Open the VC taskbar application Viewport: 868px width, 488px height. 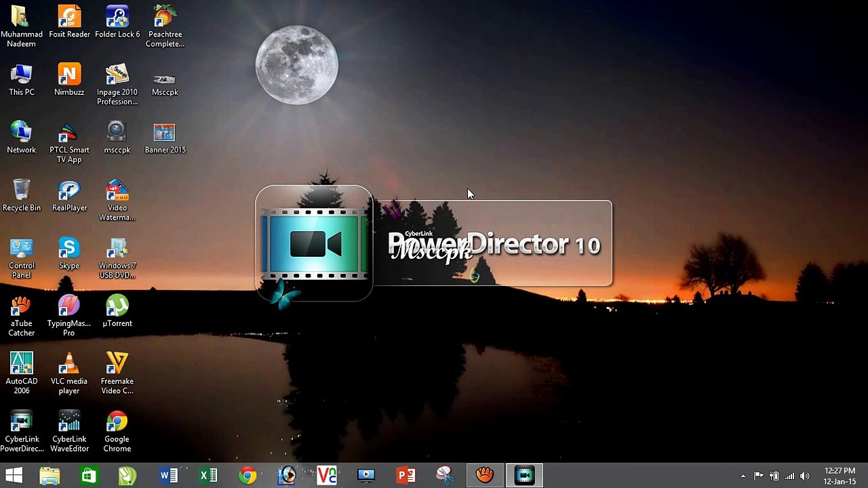326,476
